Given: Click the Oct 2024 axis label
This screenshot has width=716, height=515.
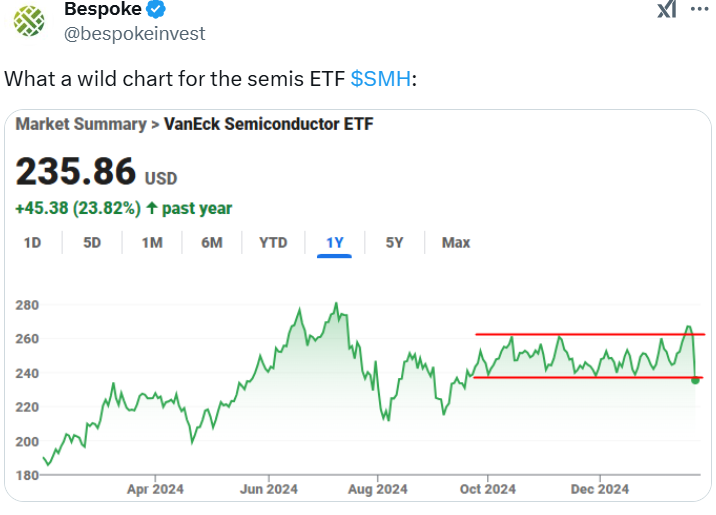Looking at the screenshot, I should (x=488, y=489).
